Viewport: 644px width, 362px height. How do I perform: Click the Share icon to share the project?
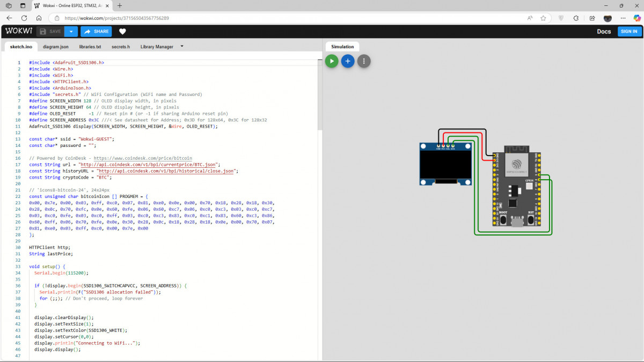click(96, 31)
